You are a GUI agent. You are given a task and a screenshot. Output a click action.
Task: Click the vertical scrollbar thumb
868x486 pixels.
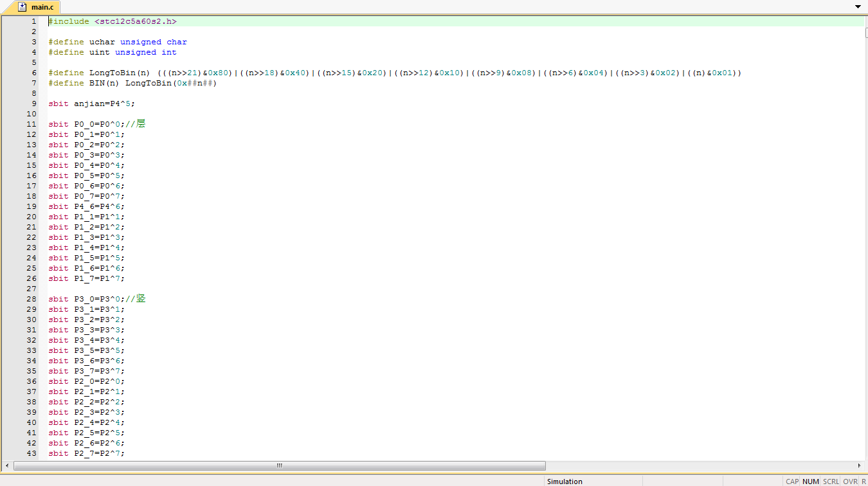tap(866, 33)
